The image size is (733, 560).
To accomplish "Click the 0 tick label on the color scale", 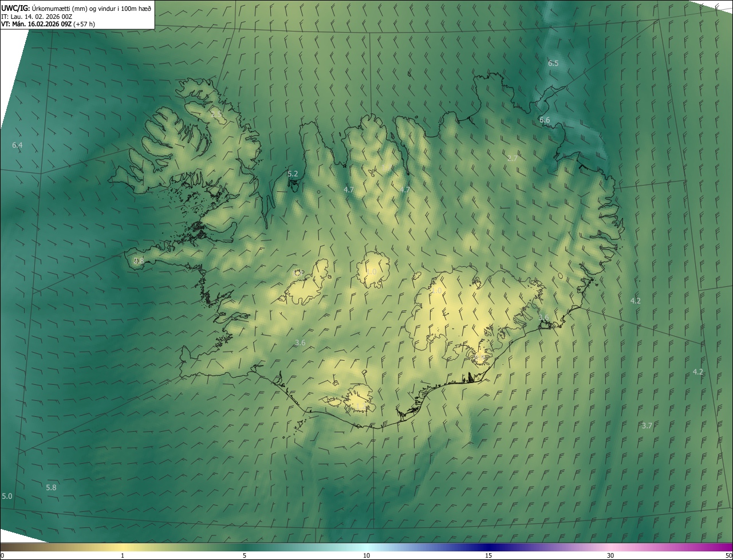I will (2, 556).
